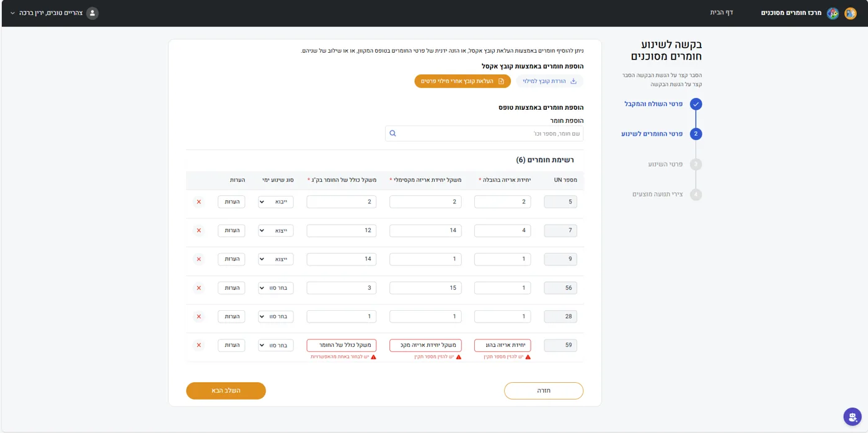Choose a shipping type for UN 56

tap(276, 288)
